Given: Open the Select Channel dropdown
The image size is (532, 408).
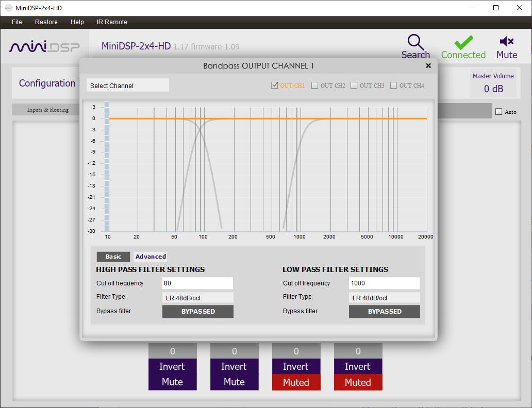Looking at the screenshot, I should tap(127, 86).
